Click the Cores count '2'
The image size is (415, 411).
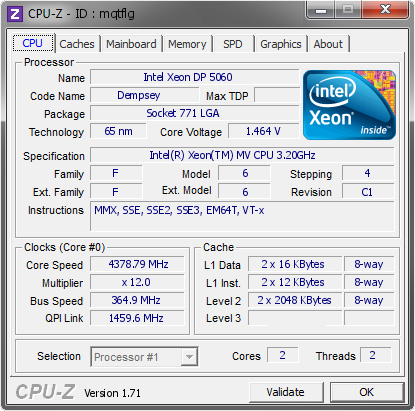[283, 355]
